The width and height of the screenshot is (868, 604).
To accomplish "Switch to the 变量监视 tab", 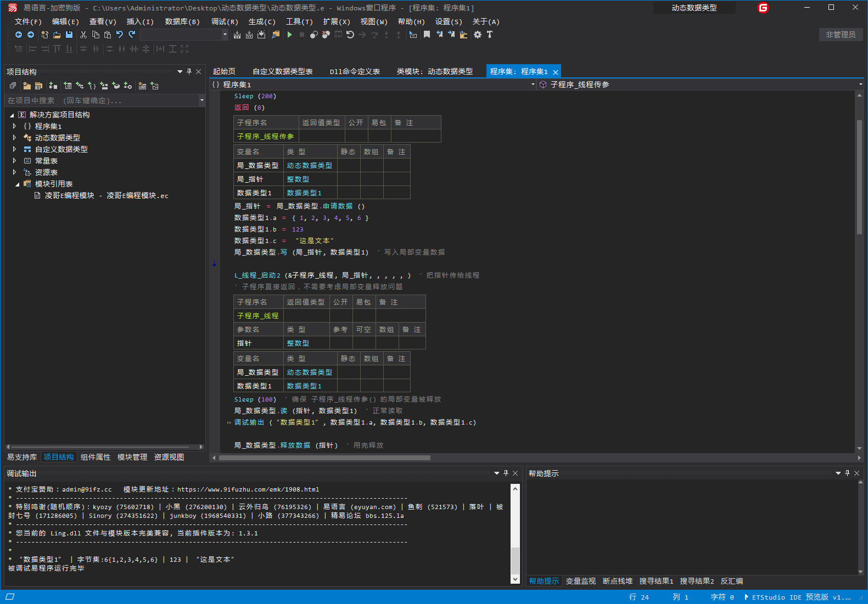I will (x=581, y=581).
